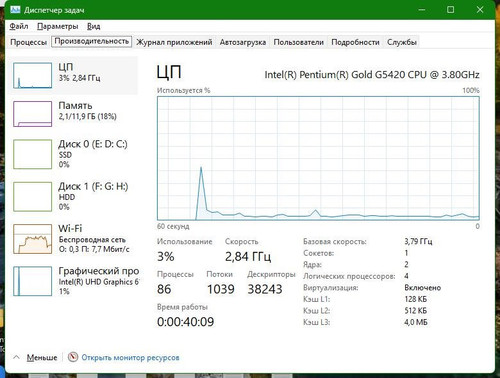Screen dimensions: 500x378
Task: Click the Кэш L2 512 КБ value
Action: pyautogui.click(x=416, y=311)
